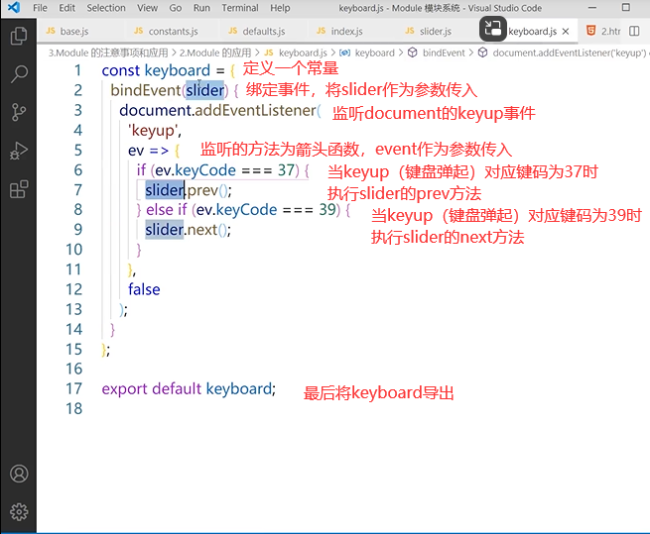
Task: Click breadcrumb '3.Module 的注意事项和应用'
Action: click(x=108, y=53)
